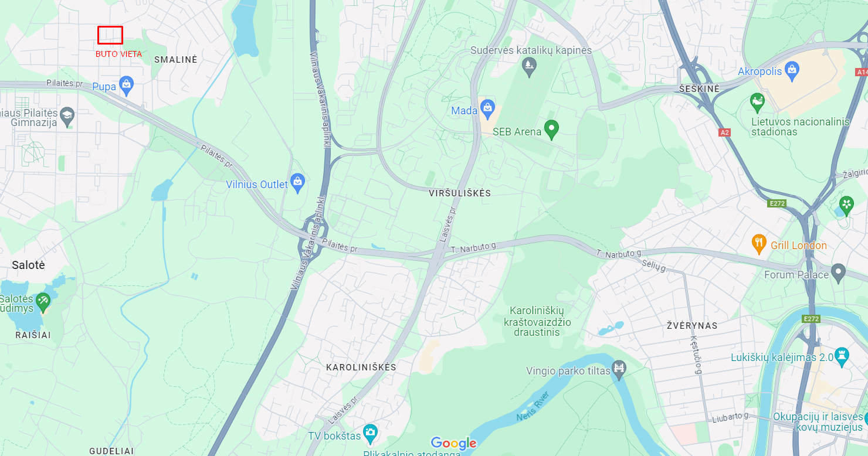Viewport: 868px width, 456px height.
Task: Open the Mada shopping marker
Action: tap(487, 109)
